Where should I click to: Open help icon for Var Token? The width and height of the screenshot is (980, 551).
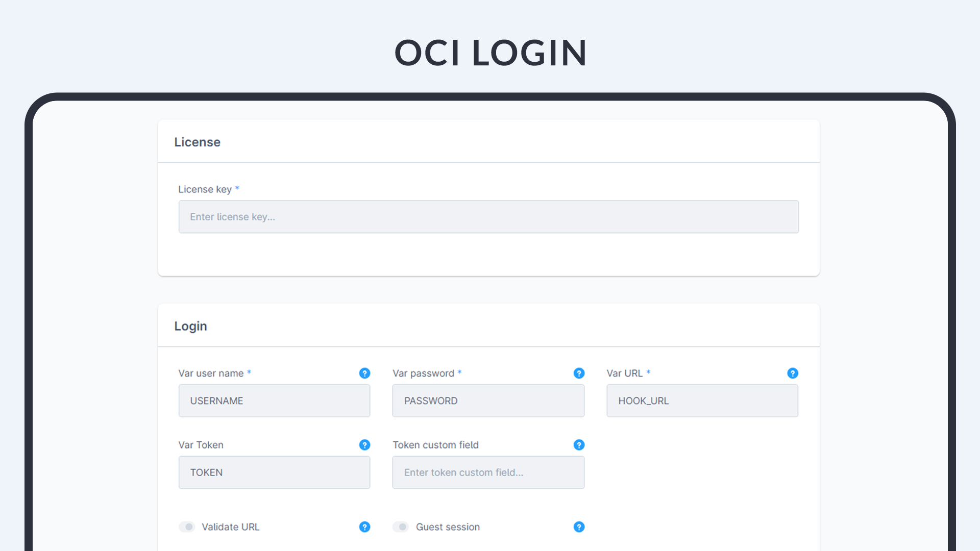coord(364,445)
